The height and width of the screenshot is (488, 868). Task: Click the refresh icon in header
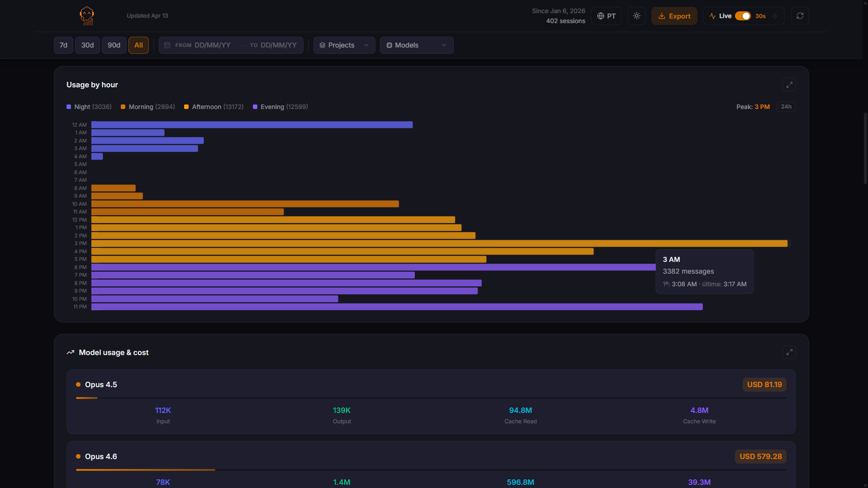coord(800,16)
